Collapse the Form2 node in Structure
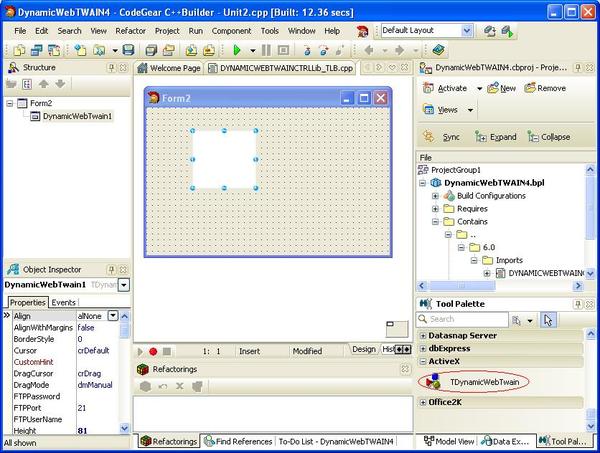 tap(11, 103)
